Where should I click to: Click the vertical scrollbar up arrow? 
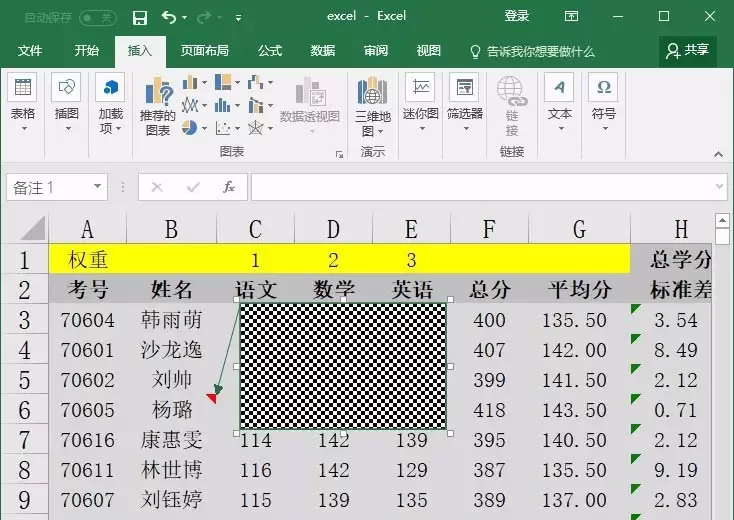[x=722, y=220]
